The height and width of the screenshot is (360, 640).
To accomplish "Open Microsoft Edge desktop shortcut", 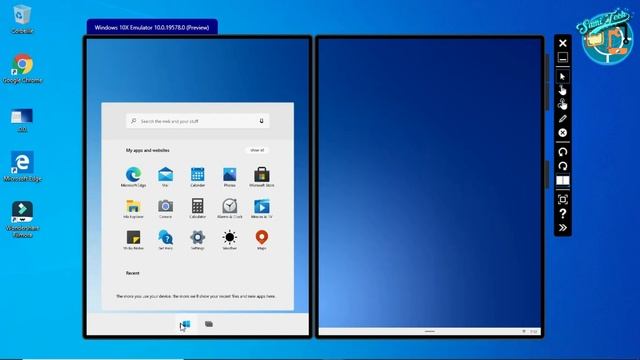I will click(22, 167).
